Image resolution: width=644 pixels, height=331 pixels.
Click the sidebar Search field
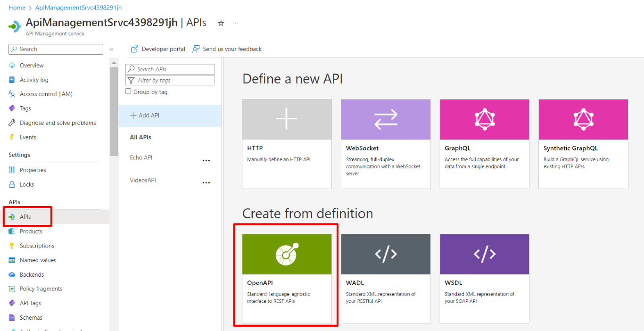tap(56, 49)
